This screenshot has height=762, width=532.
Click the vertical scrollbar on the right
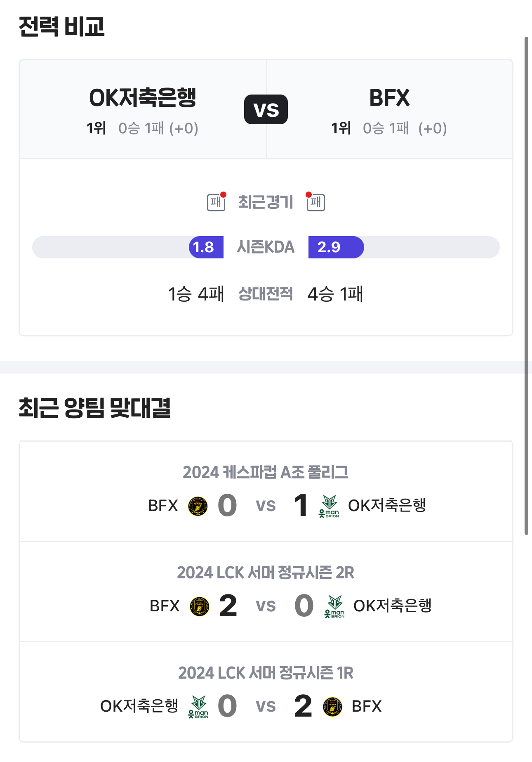pyautogui.click(x=526, y=286)
